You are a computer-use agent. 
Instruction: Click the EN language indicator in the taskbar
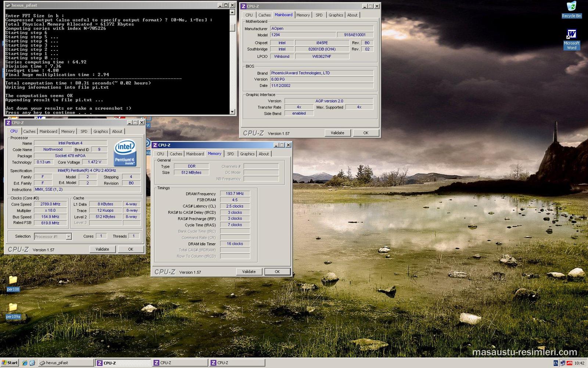[x=556, y=363]
